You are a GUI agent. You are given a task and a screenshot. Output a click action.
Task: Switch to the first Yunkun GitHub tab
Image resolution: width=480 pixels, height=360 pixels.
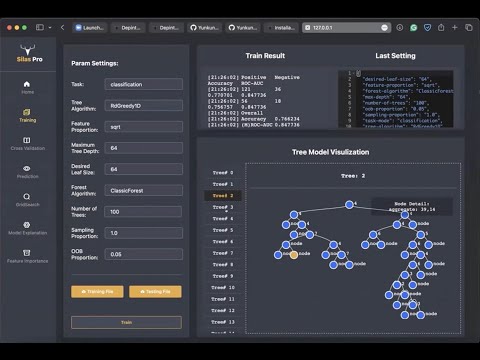[205, 28]
